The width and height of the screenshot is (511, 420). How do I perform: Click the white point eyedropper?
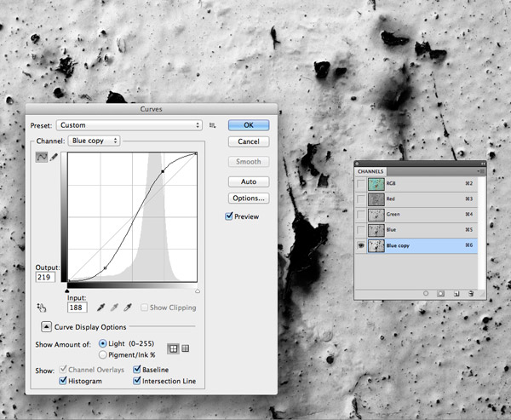tap(129, 307)
